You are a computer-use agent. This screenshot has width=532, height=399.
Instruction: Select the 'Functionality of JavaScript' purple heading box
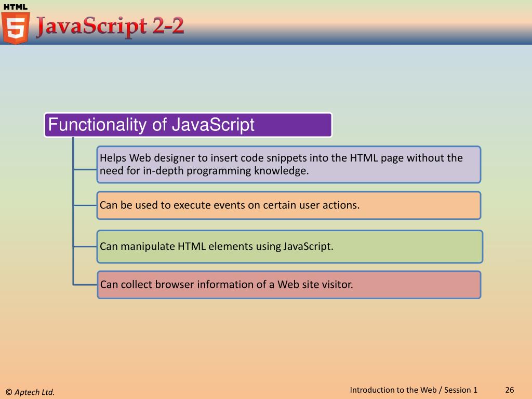tap(188, 125)
